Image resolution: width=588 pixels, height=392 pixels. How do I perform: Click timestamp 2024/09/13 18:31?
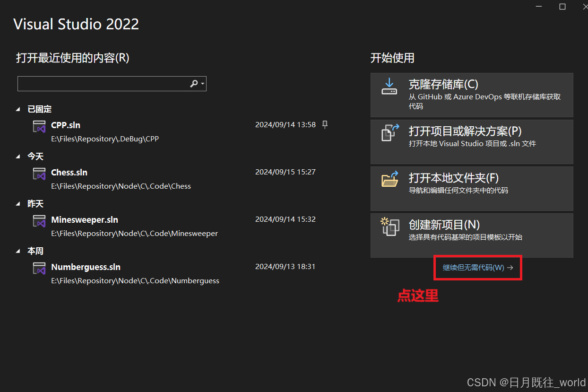(285, 267)
